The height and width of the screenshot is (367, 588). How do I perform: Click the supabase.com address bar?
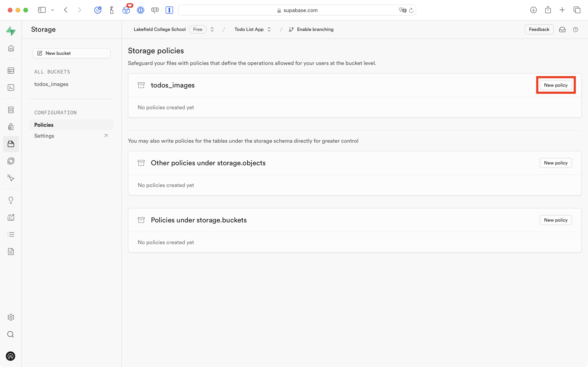click(297, 10)
